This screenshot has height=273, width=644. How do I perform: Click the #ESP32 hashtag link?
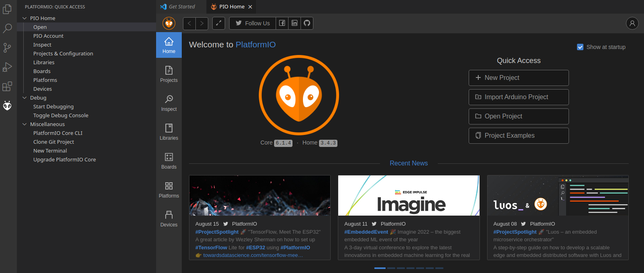pyautogui.click(x=256, y=248)
